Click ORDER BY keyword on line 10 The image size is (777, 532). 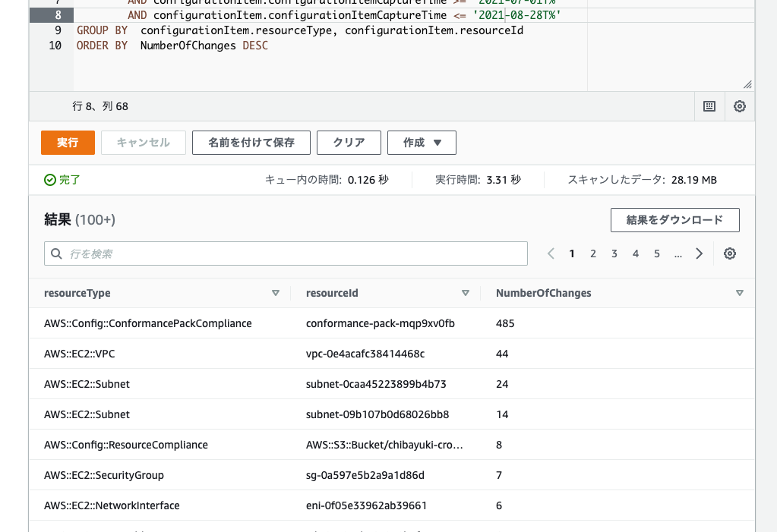click(x=102, y=46)
